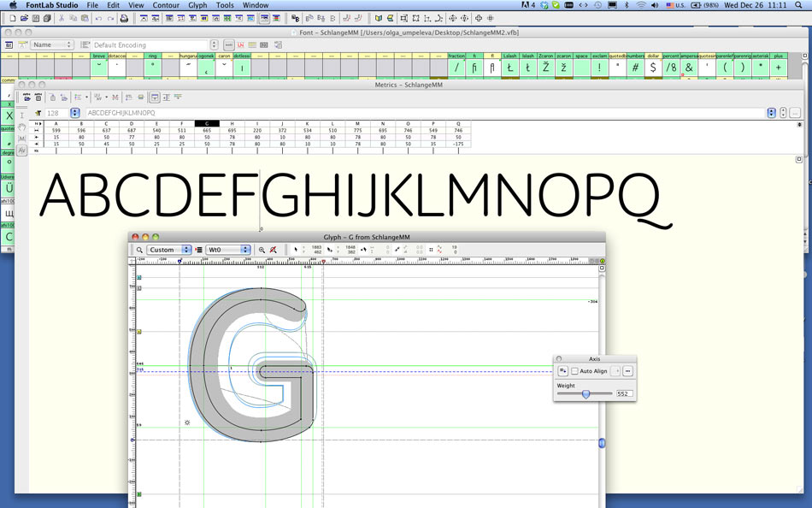
Task: Click the red M reset icon in Metrics toolbar
Action: [x=115, y=97]
